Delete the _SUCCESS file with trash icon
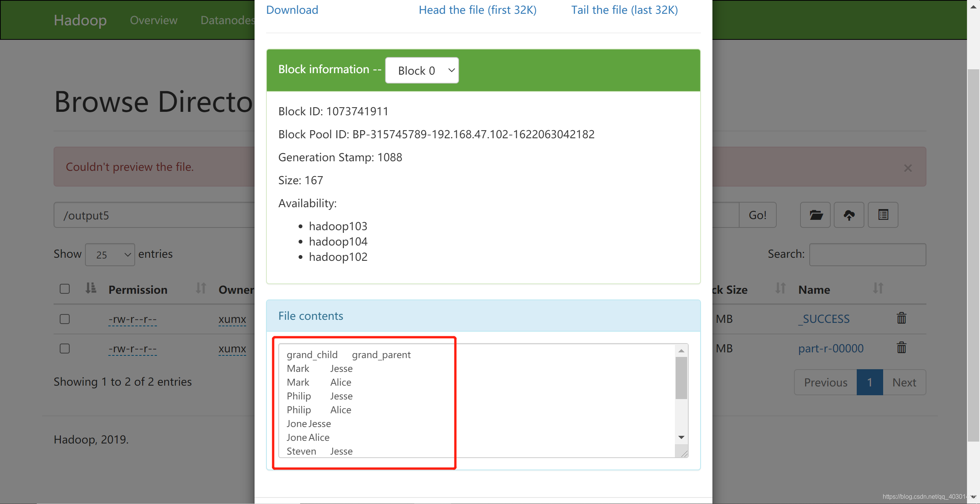 coord(902,318)
